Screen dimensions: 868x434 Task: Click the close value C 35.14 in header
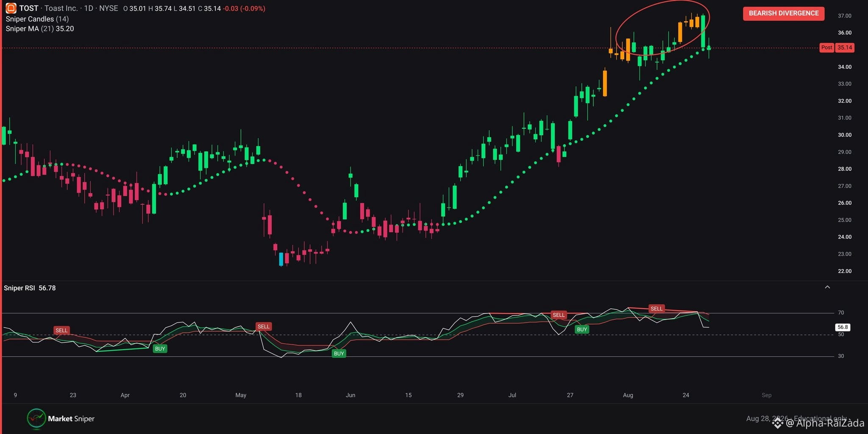209,8
